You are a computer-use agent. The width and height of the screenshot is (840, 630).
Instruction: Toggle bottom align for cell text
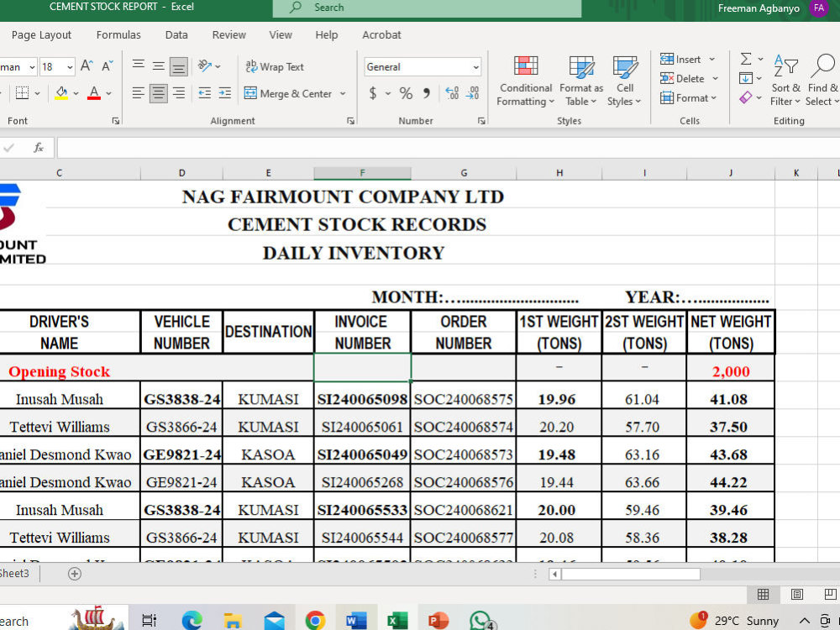click(x=178, y=66)
